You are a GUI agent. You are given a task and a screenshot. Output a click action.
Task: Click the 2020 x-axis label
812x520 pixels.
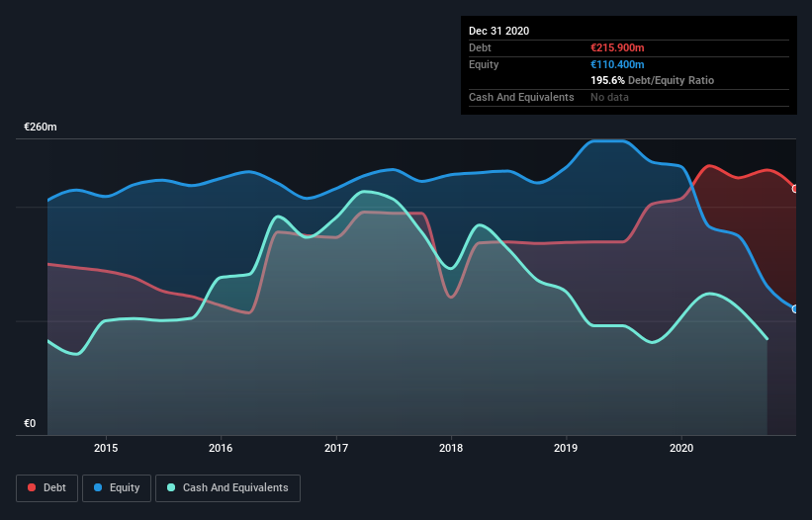coord(681,448)
